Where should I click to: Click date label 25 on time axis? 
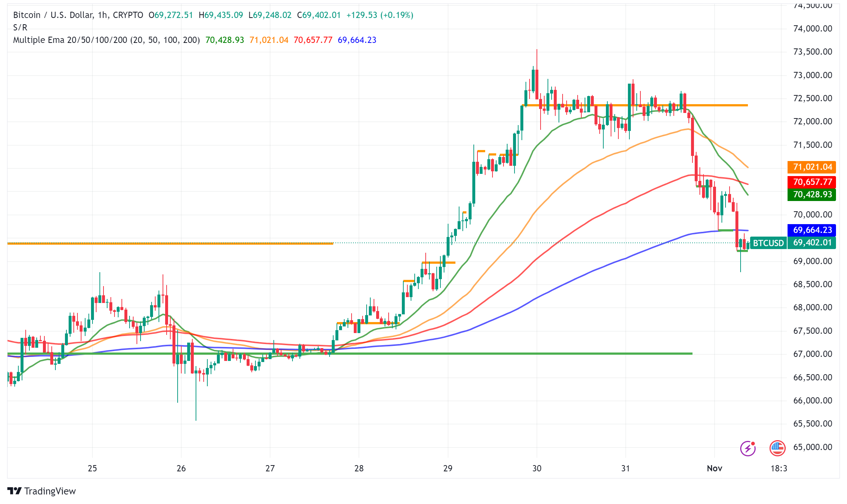click(92, 468)
